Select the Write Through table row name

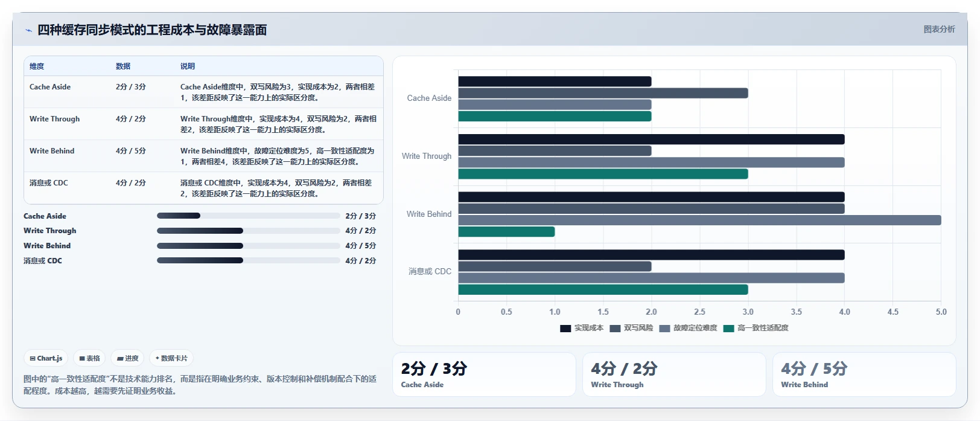[x=54, y=119]
